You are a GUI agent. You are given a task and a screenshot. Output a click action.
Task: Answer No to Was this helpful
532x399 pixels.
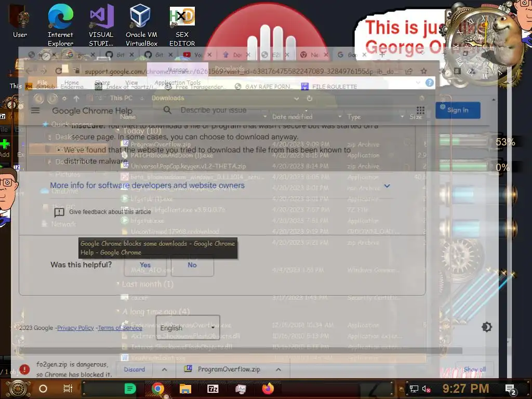tap(192, 265)
